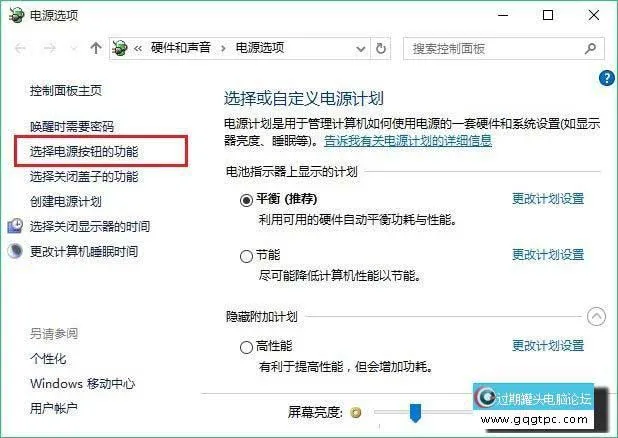Click the up arrow navigation icon
Viewport: 618px width, 438px height.
[95, 48]
